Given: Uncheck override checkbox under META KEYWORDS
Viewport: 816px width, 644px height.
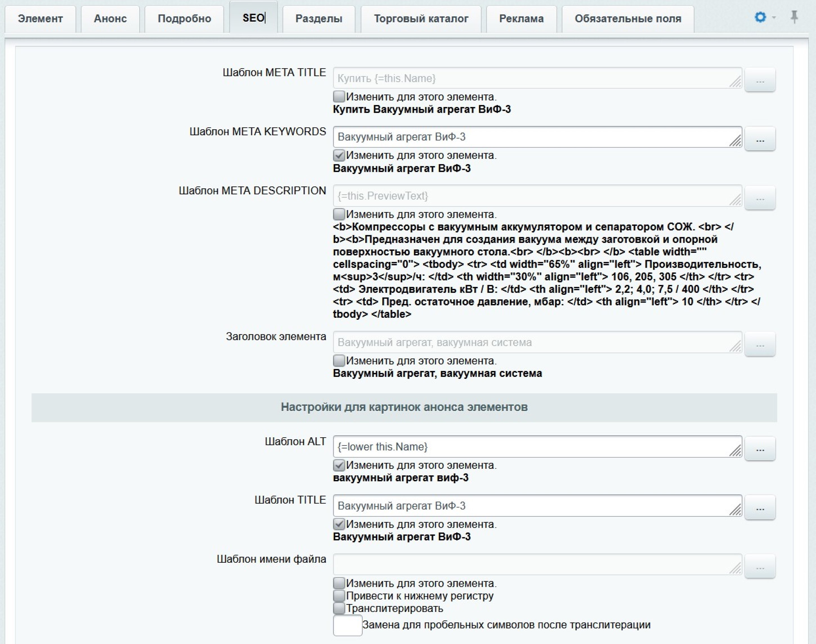Looking at the screenshot, I should point(339,155).
